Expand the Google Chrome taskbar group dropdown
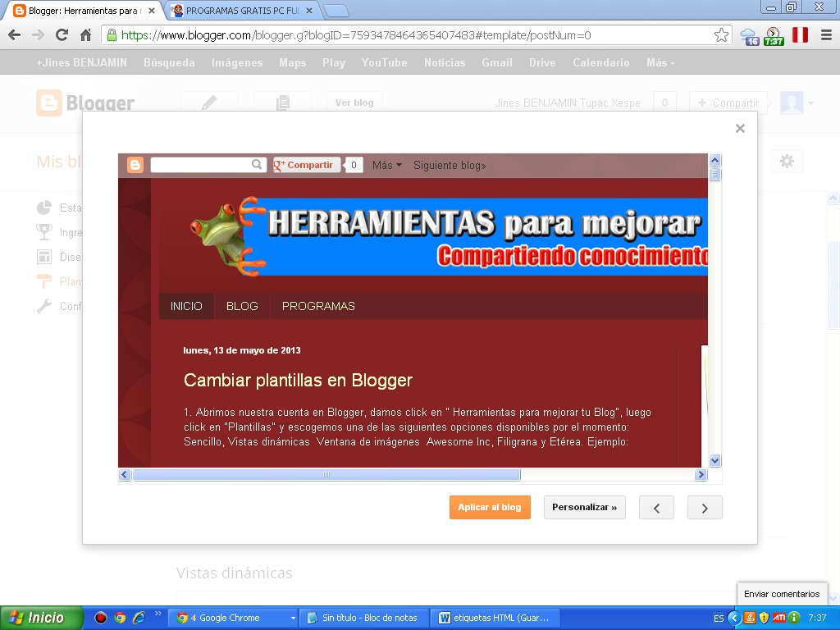840x630 pixels. pos(293,619)
